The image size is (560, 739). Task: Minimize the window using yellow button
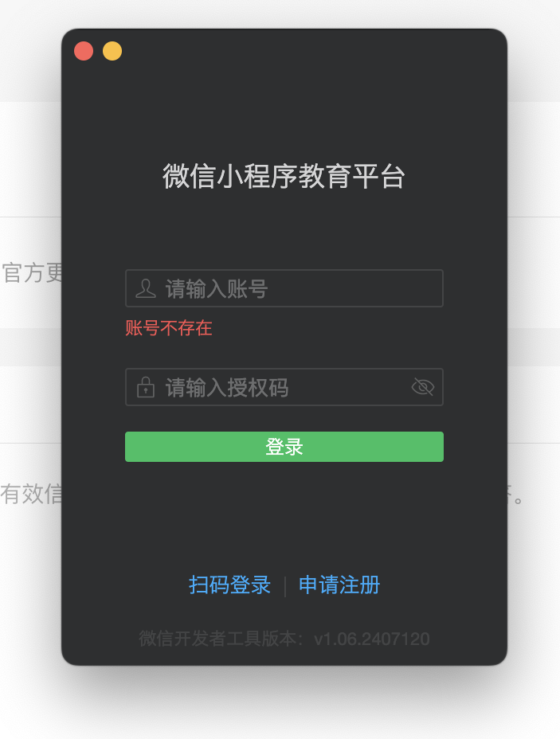coord(112,51)
